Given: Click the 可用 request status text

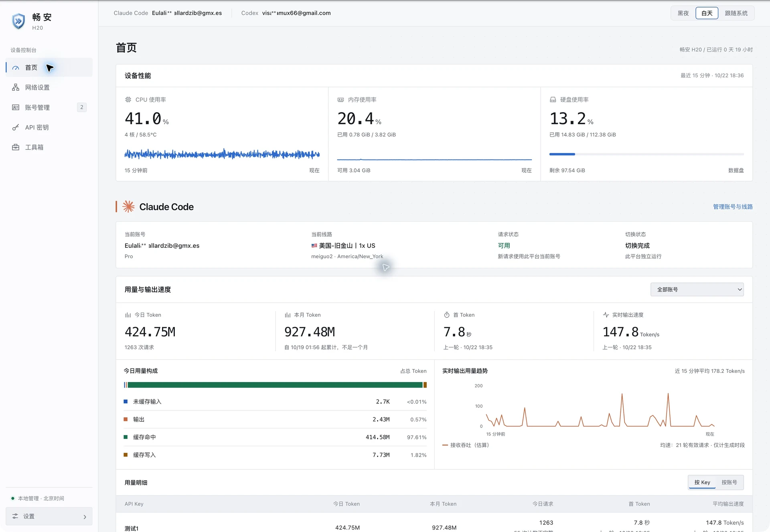Looking at the screenshot, I should (504, 245).
